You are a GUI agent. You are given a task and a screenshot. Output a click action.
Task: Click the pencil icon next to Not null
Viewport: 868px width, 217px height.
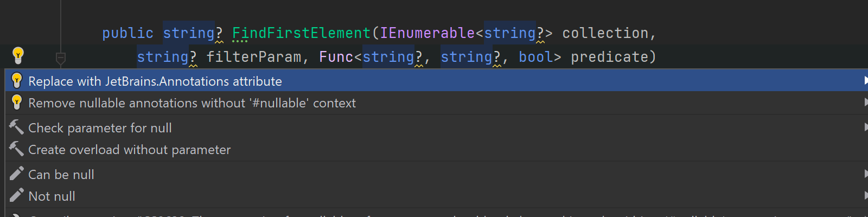coord(16,195)
